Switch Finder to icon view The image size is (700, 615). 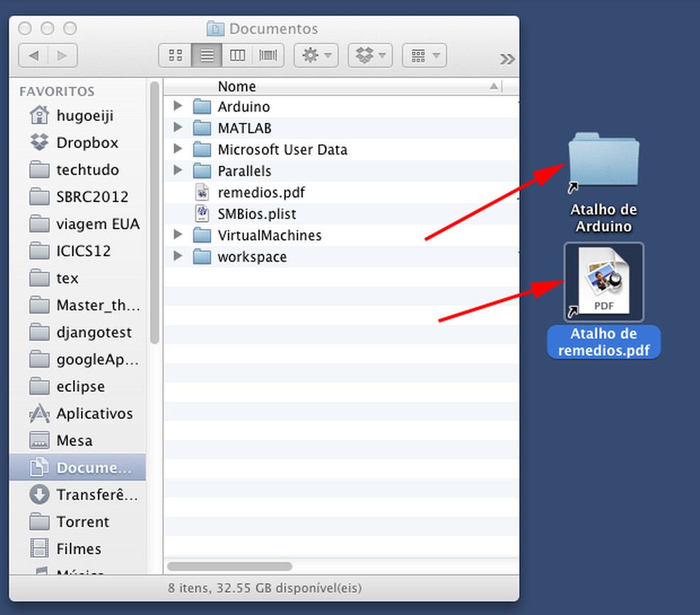(x=175, y=55)
